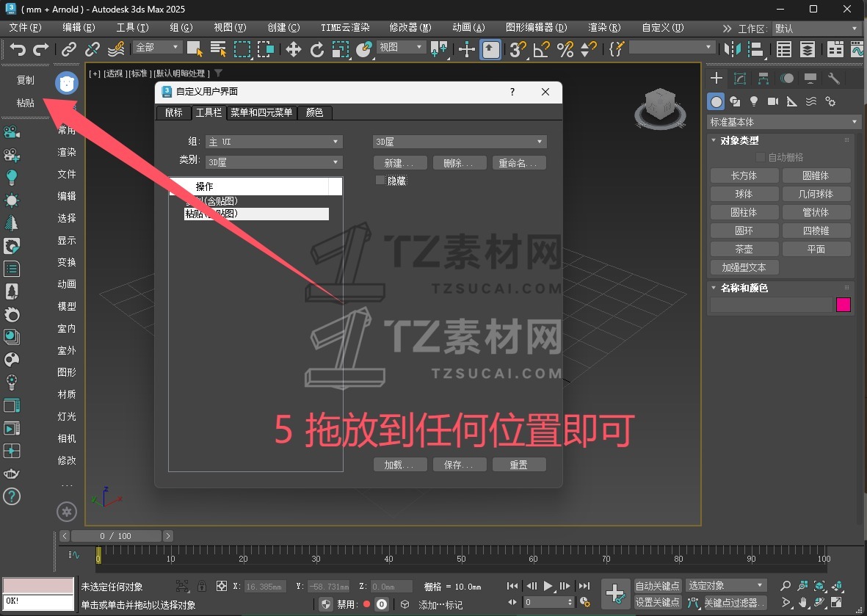Select the Helpers category icon
This screenshot has width=867, height=616.
[792, 102]
